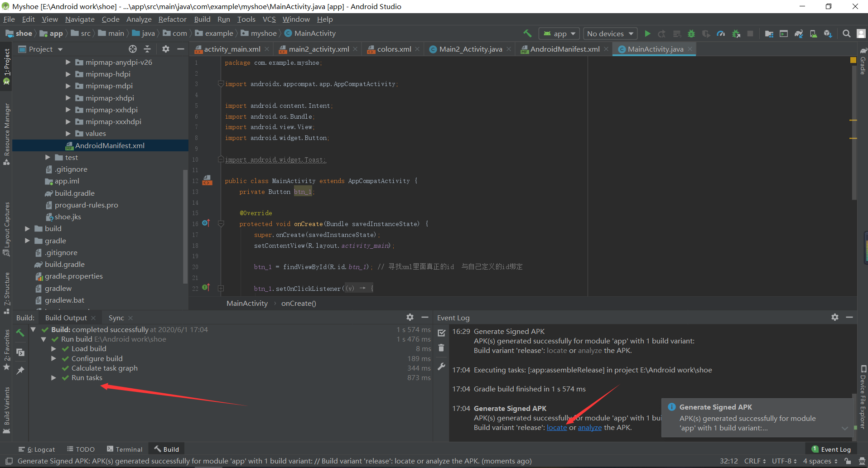Viewport: 868px width, 468px height.
Task: Toggle the 1: Project side tool window
Action: (6, 67)
